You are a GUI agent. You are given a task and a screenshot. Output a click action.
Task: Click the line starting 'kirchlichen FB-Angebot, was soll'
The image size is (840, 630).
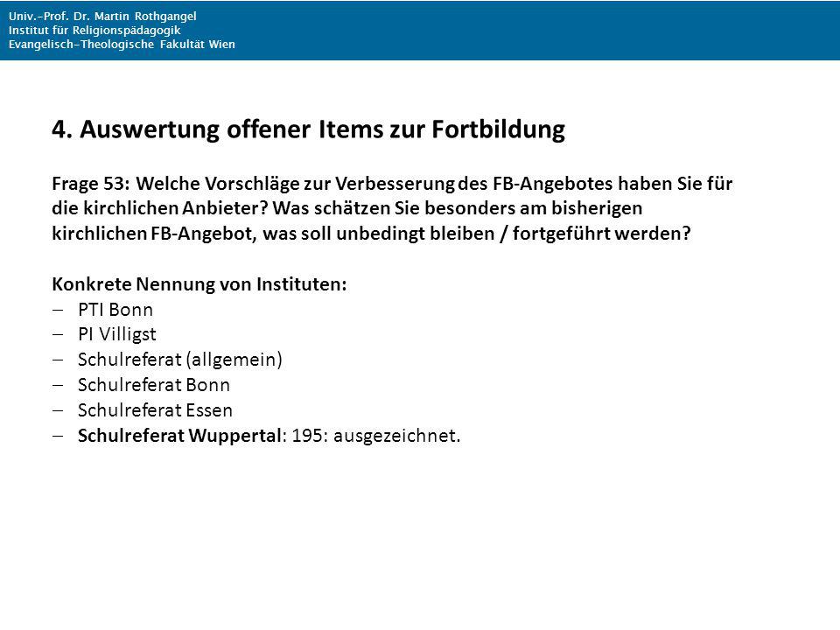(371, 234)
